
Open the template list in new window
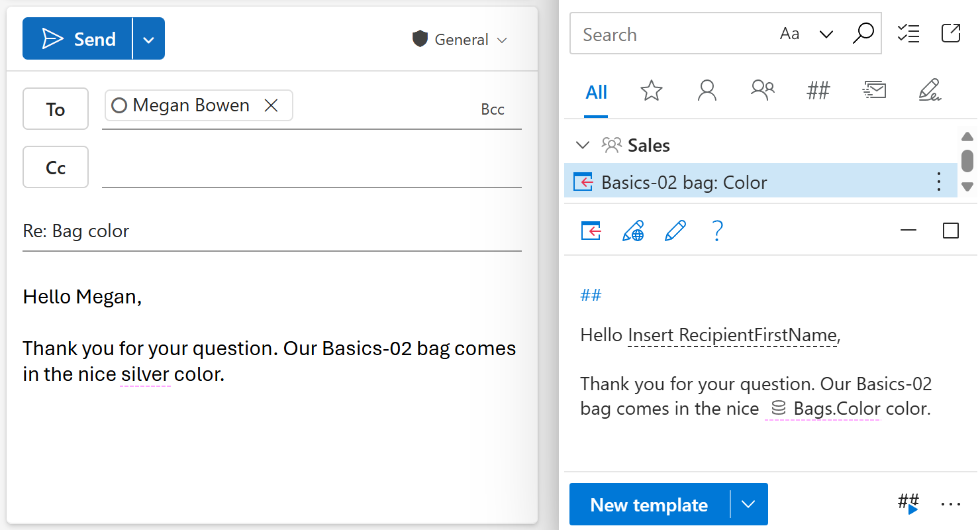coord(951,32)
